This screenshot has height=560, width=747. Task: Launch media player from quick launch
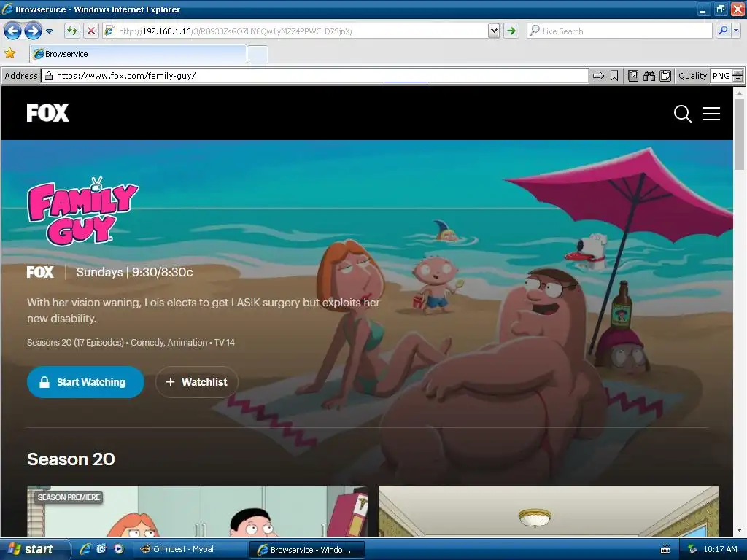(118, 549)
